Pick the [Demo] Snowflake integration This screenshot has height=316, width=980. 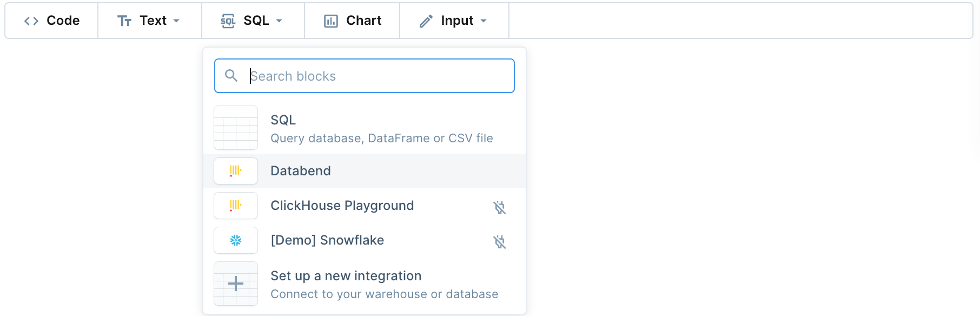coord(365,240)
